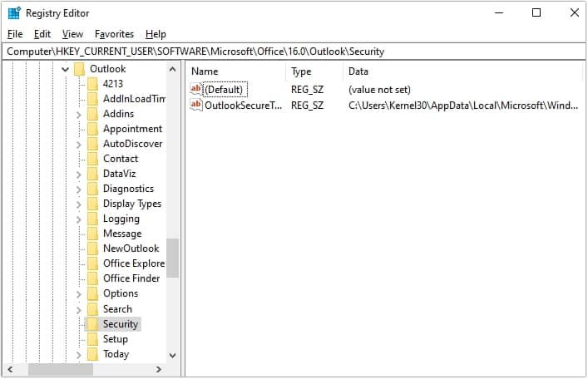Maximize the Registry Editor window

pyautogui.click(x=536, y=12)
